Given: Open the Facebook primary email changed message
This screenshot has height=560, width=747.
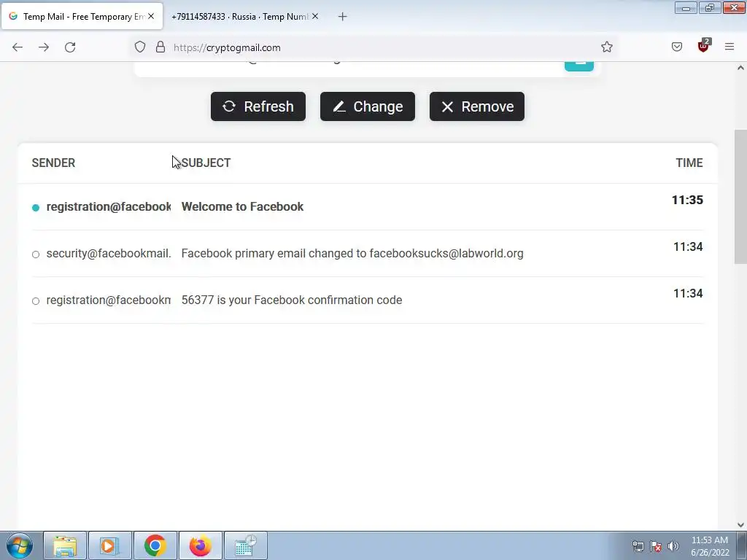Looking at the screenshot, I should (x=368, y=253).
